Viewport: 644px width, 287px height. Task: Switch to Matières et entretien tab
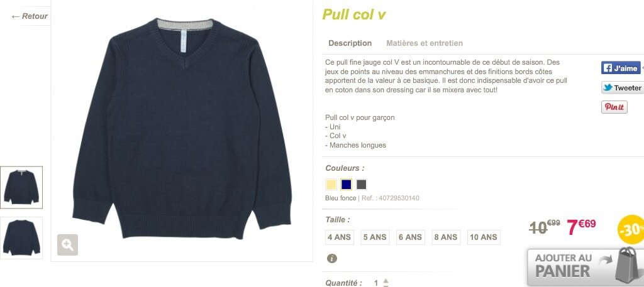pos(425,43)
